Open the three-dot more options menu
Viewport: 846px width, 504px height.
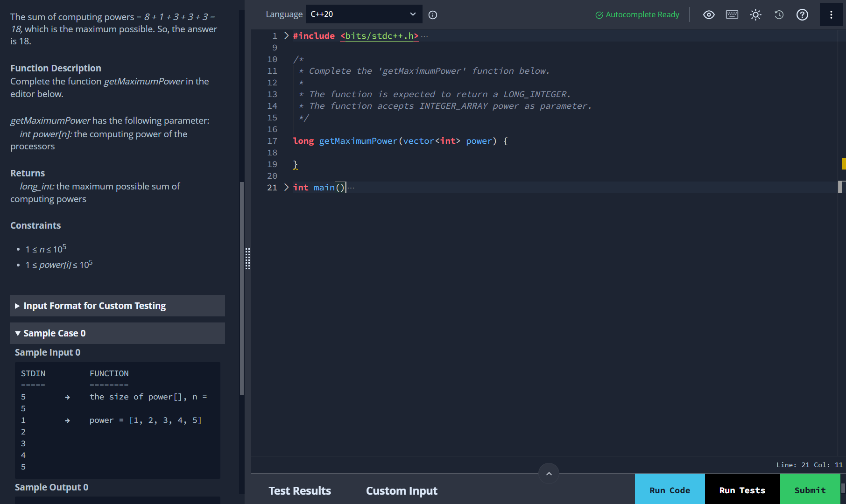831,15
